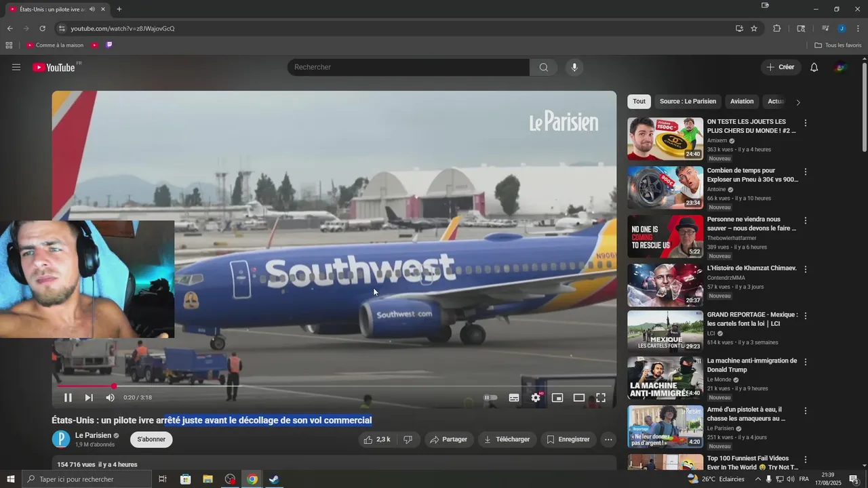Select the Aviation filter chip
The height and width of the screenshot is (488, 868).
pyautogui.click(x=742, y=102)
